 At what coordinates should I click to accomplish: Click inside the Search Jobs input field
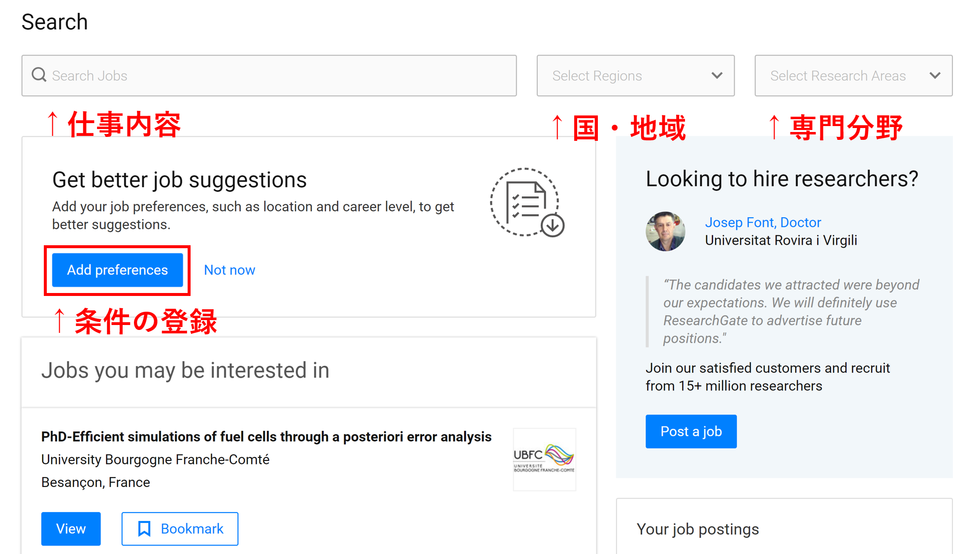click(268, 75)
